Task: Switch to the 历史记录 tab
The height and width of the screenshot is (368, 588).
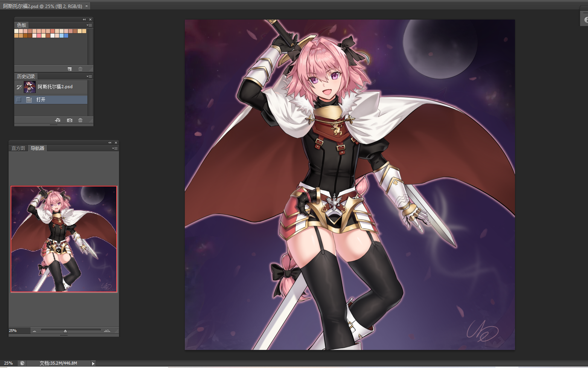Action: [x=26, y=76]
